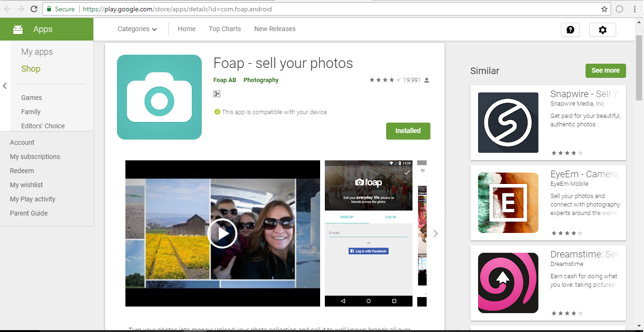Open My wishlist link
Viewport: 644px width, 332px height.
tap(26, 185)
